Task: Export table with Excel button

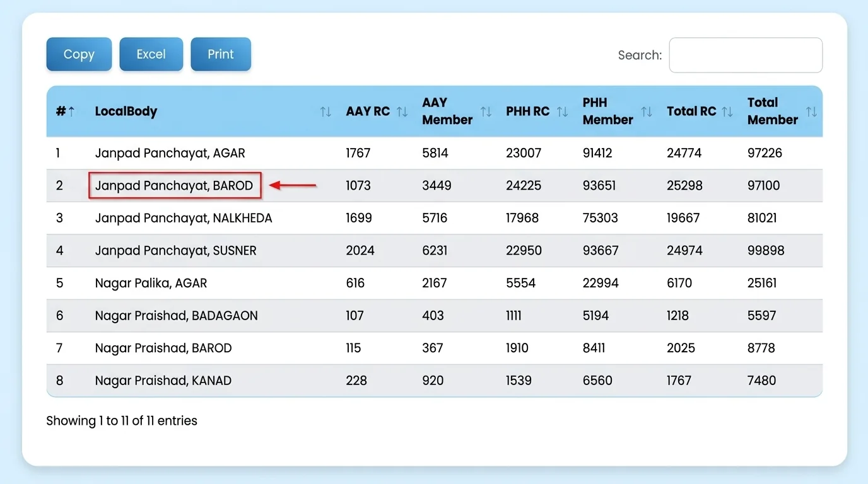Action: (151, 54)
